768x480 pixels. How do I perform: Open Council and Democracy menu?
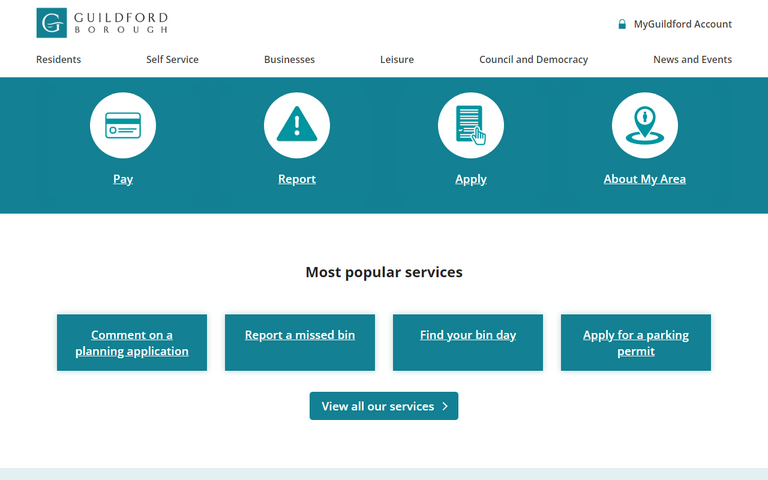[533, 60]
